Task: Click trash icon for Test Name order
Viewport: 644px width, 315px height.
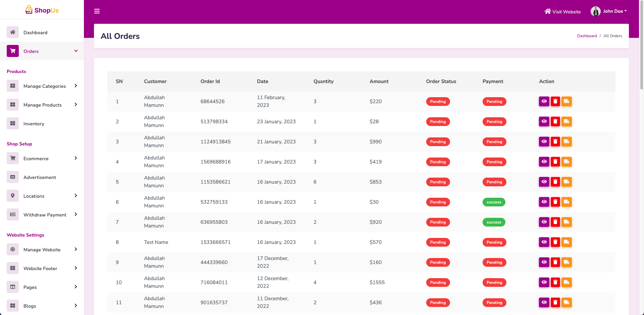Action: pos(555,242)
